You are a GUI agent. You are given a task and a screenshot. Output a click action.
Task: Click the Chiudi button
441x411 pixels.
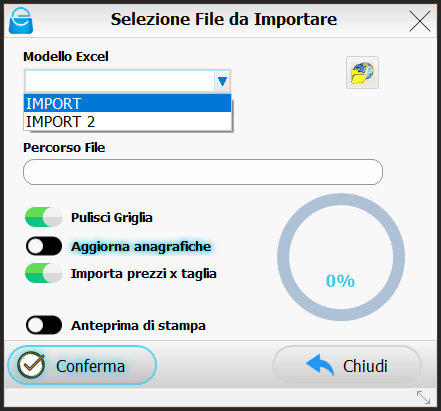[x=347, y=365]
